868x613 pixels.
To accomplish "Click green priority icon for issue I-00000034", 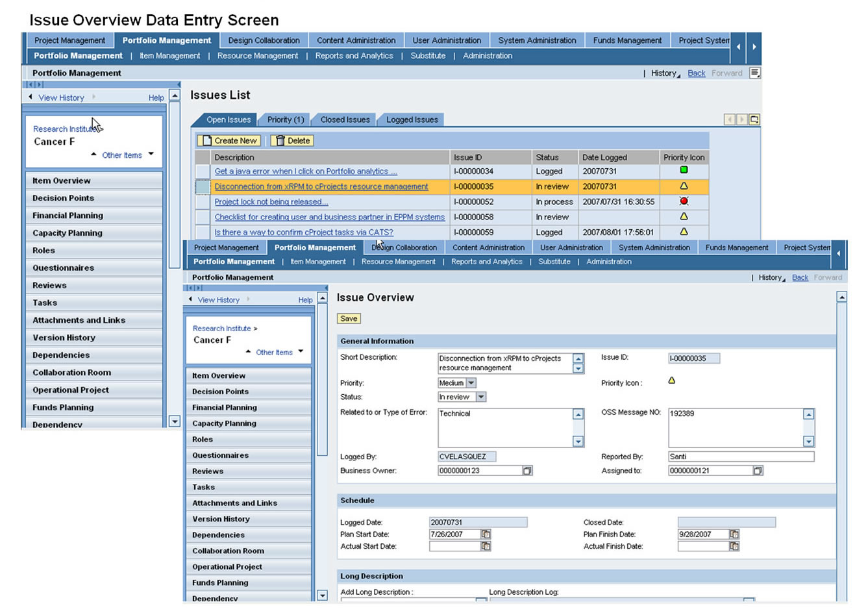I will click(684, 171).
